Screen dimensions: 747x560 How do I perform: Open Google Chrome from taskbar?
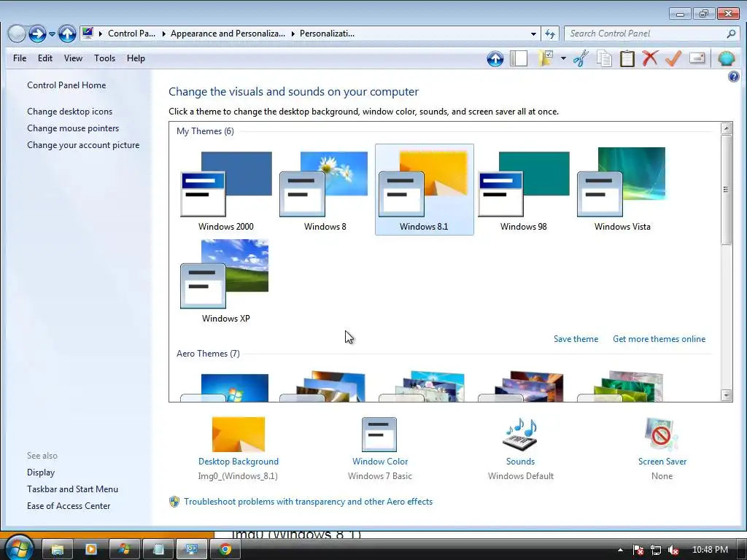[225, 550]
